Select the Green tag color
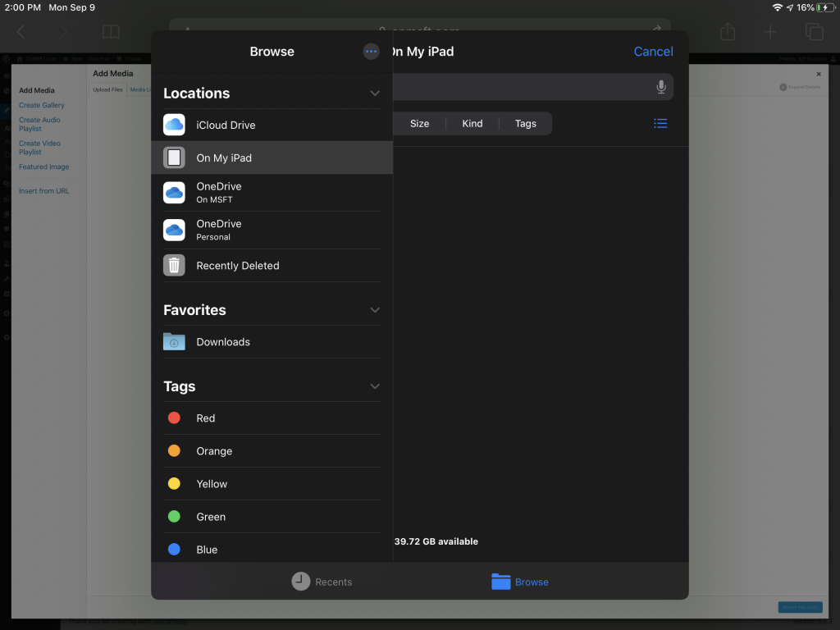The image size is (840, 630). pyautogui.click(x=211, y=516)
